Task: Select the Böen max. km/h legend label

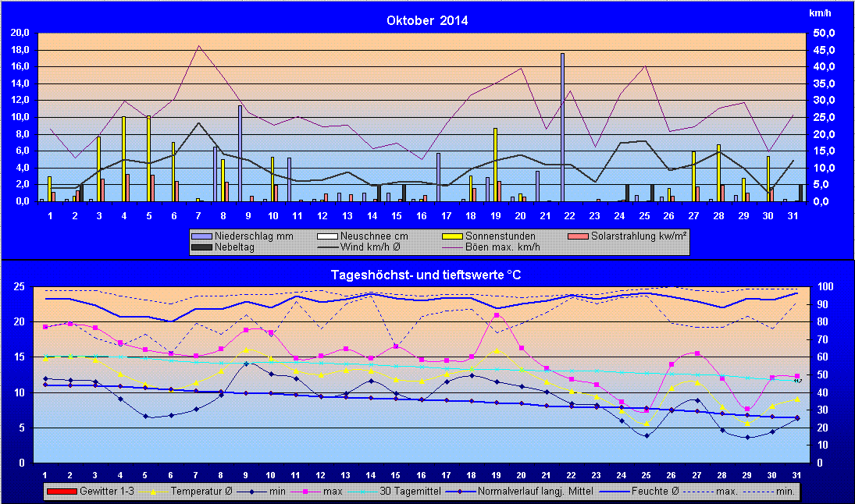Action: [x=504, y=247]
